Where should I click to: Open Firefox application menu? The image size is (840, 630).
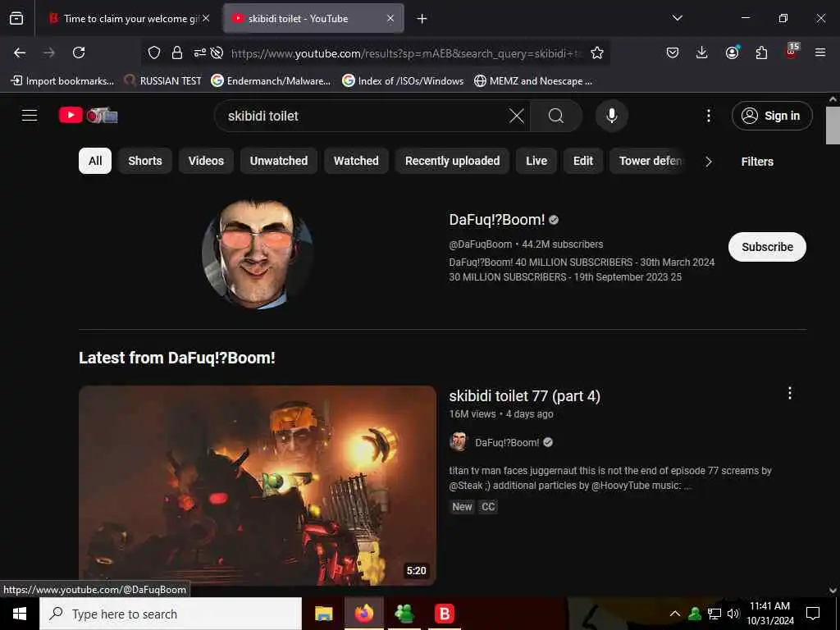[x=820, y=52]
